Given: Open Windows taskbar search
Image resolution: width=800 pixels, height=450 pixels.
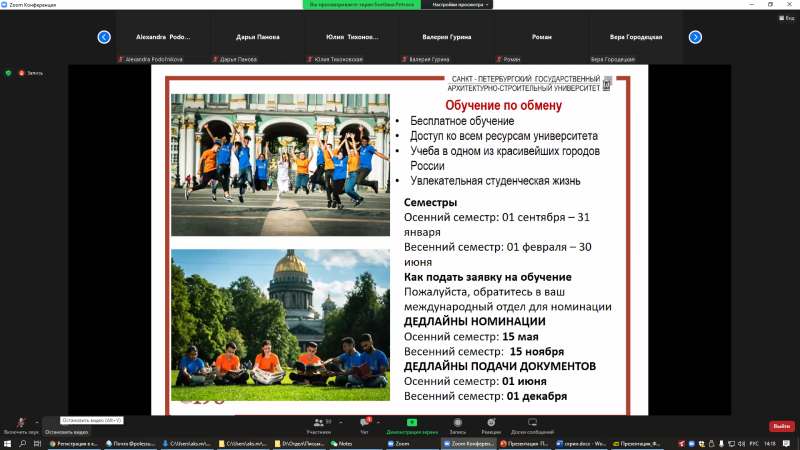Looking at the screenshot, I should pyautogui.click(x=22, y=444).
